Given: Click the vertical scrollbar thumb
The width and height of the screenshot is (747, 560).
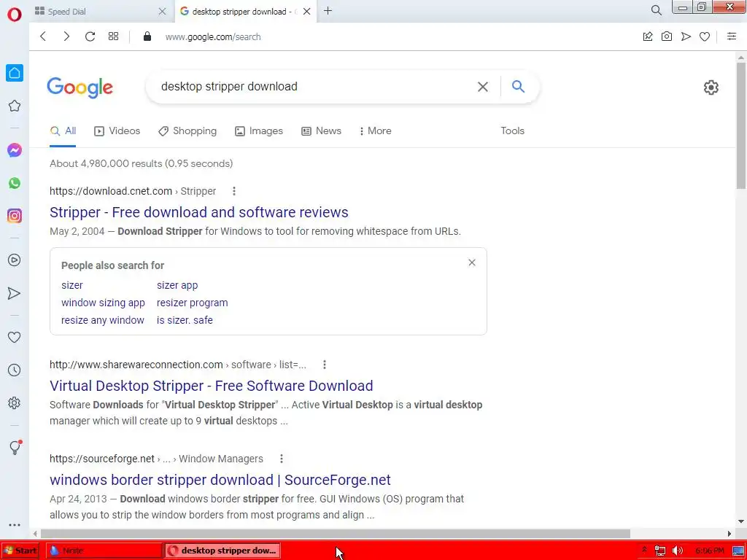Looking at the screenshot, I should tap(741, 125).
